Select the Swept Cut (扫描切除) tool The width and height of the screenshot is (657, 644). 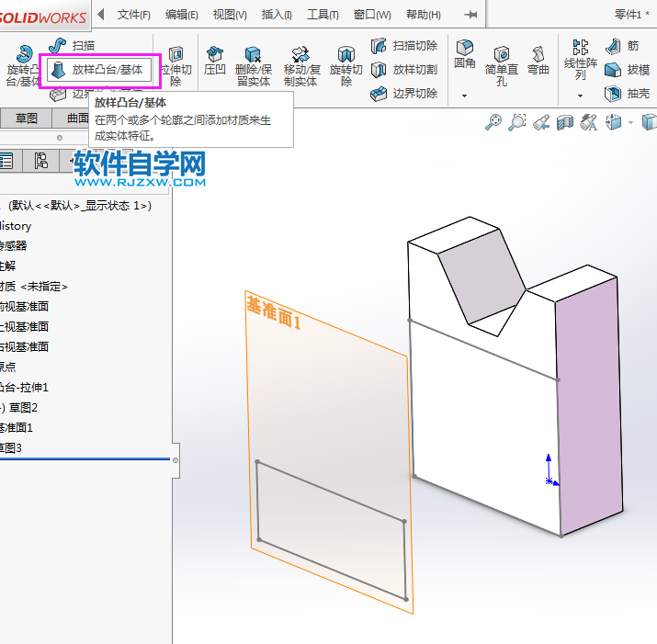(x=404, y=46)
